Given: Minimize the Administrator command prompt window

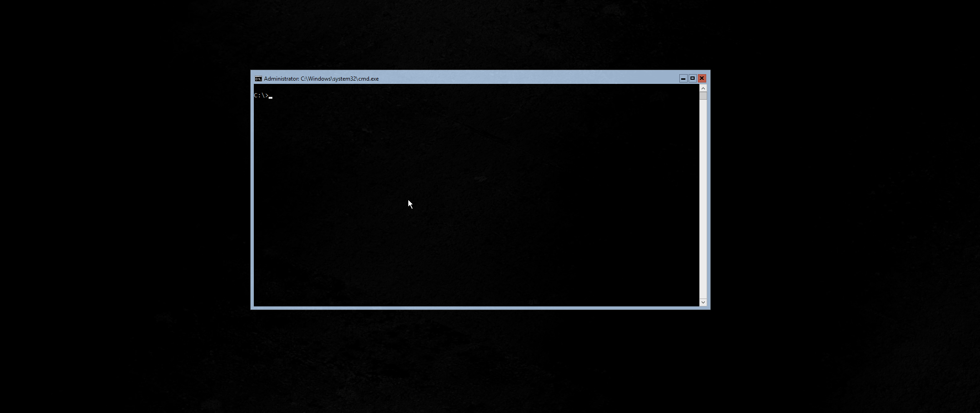Looking at the screenshot, I should point(683,78).
